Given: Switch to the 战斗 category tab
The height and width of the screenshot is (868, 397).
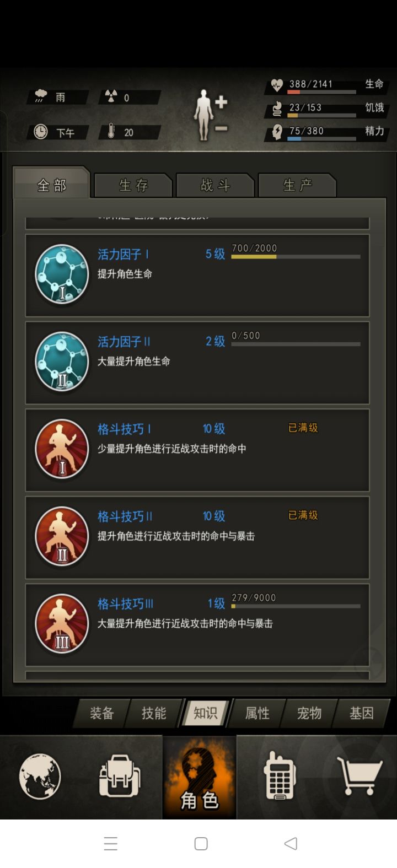Looking at the screenshot, I should (215, 185).
